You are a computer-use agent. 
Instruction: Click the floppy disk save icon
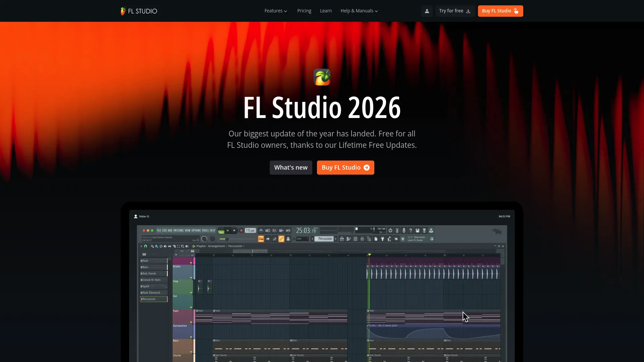[x=418, y=230]
